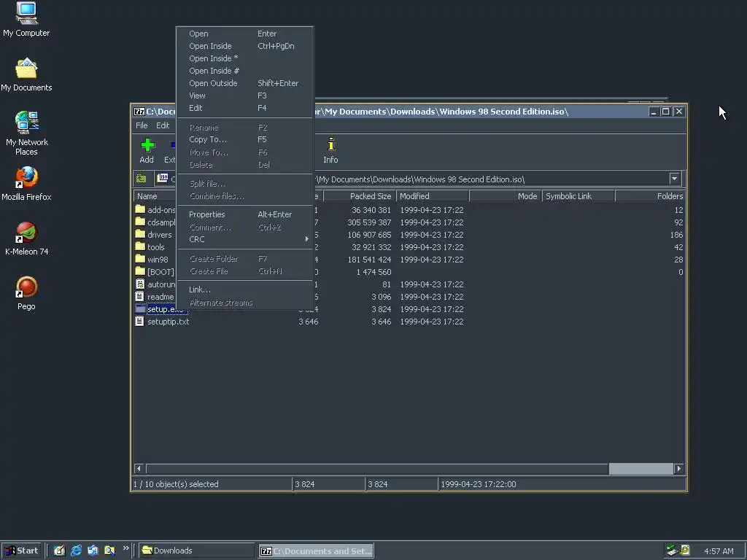This screenshot has width=747, height=560.
Task: Expand the CRC submenu
Action: click(x=245, y=239)
